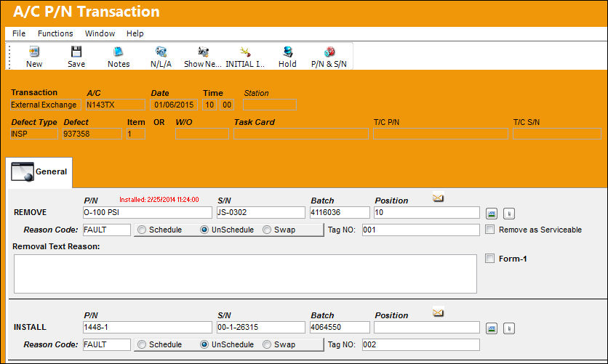Click the small document icon beside INSTALL Position
The height and width of the screenshot is (364, 608).
coord(509,328)
